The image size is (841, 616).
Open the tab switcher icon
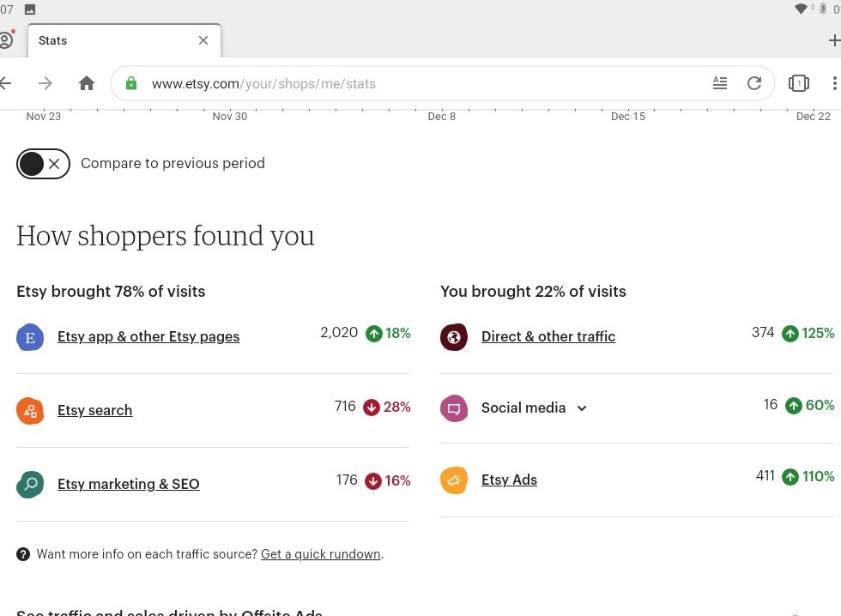pyautogui.click(x=799, y=83)
